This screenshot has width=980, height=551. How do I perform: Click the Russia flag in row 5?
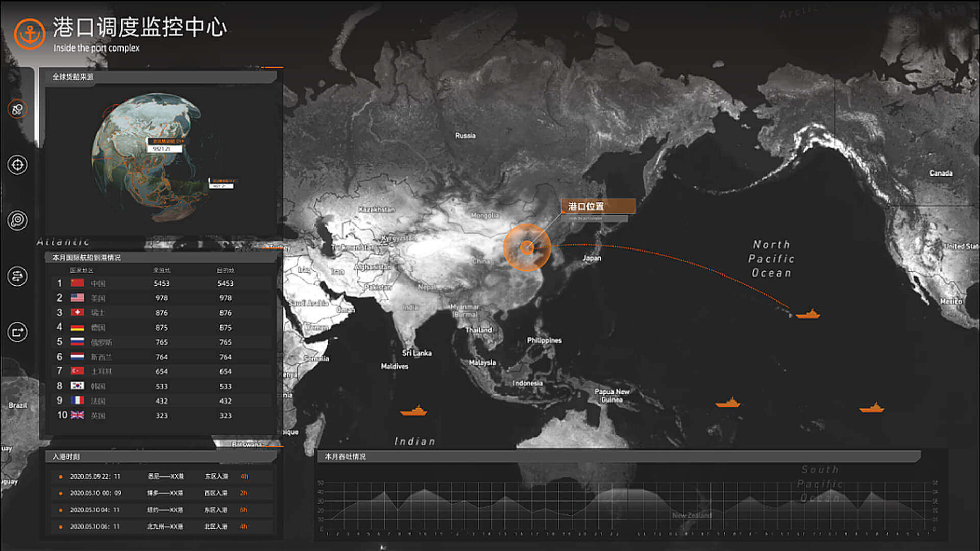click(77, 341)
